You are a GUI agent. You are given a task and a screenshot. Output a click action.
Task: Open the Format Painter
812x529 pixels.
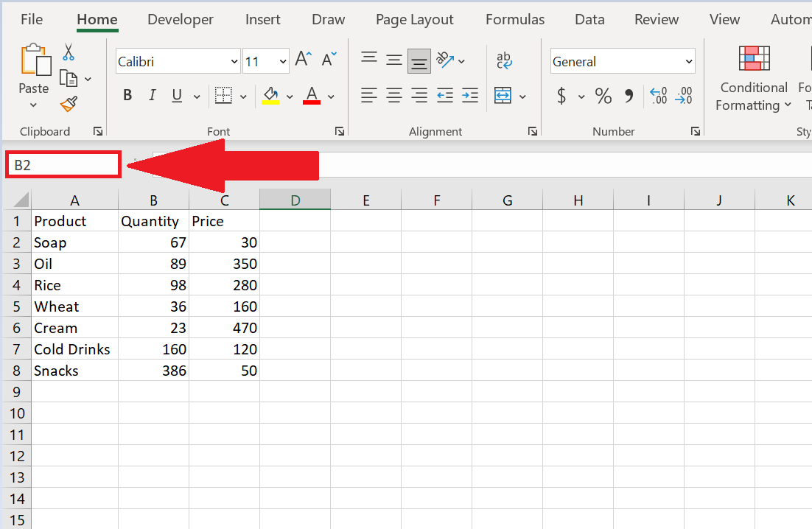tap(69, 105)
